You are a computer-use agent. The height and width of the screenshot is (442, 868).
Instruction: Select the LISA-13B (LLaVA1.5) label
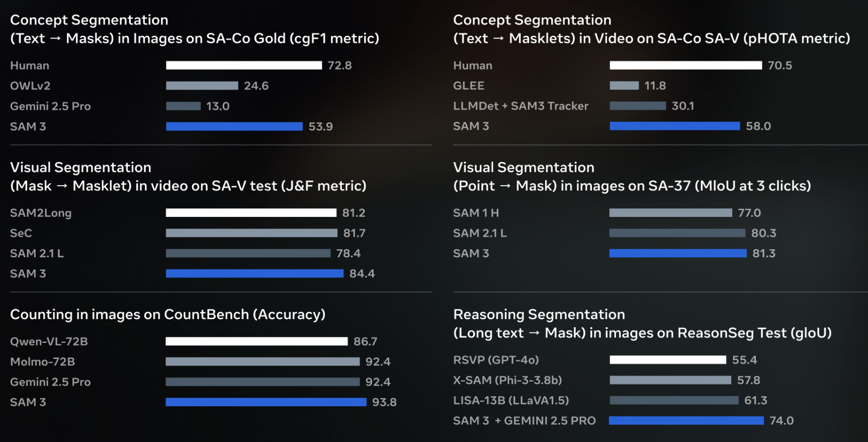point(511,400)
